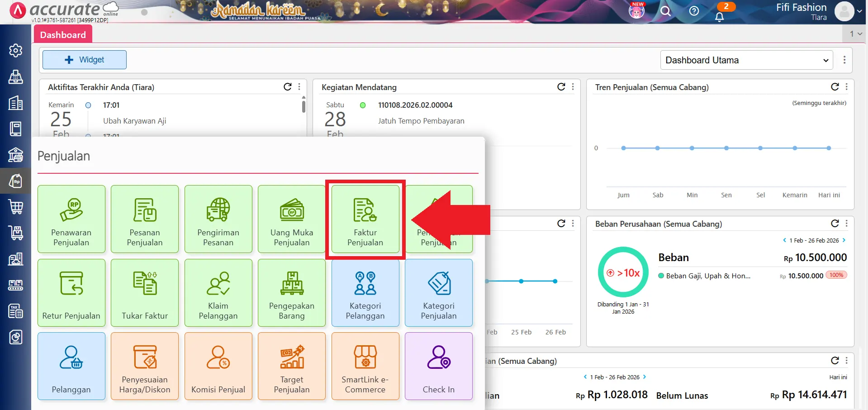Click the add Widget button

tap(85, 60)
